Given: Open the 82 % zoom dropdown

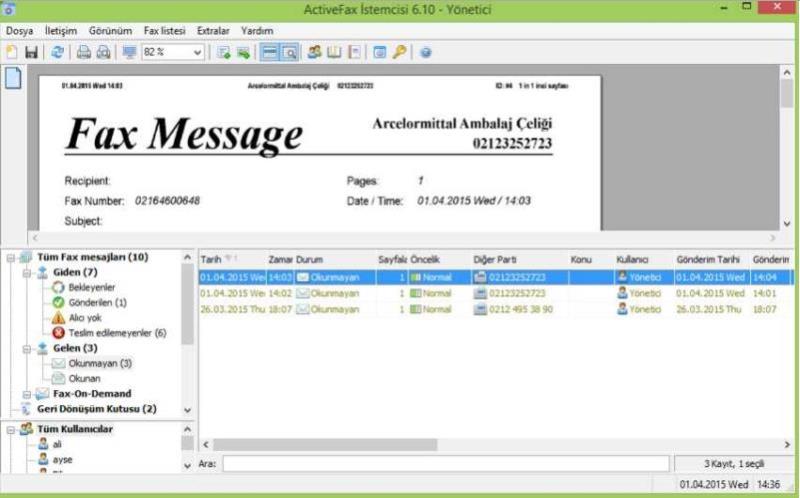Looking at the screenshot, I should tap(197, 52).
